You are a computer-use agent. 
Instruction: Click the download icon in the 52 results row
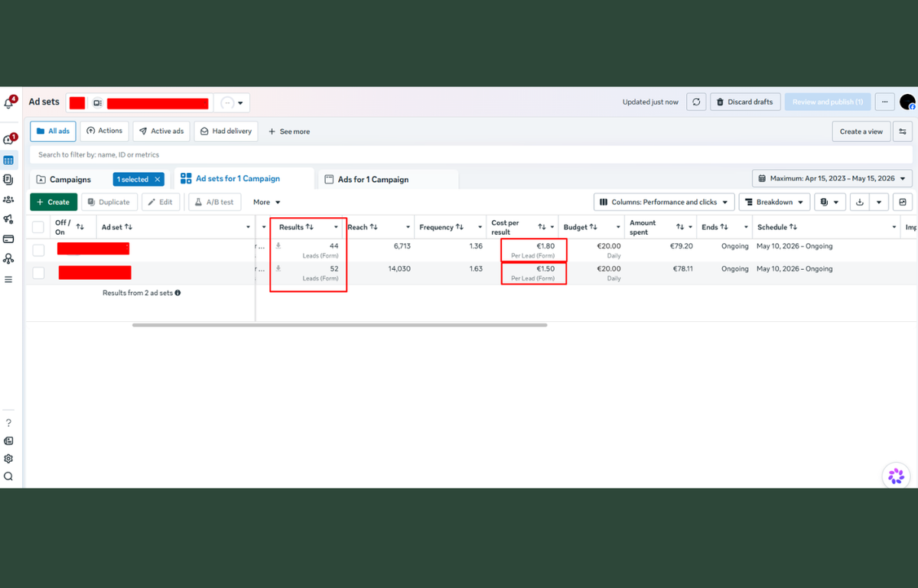pos(278,269)
